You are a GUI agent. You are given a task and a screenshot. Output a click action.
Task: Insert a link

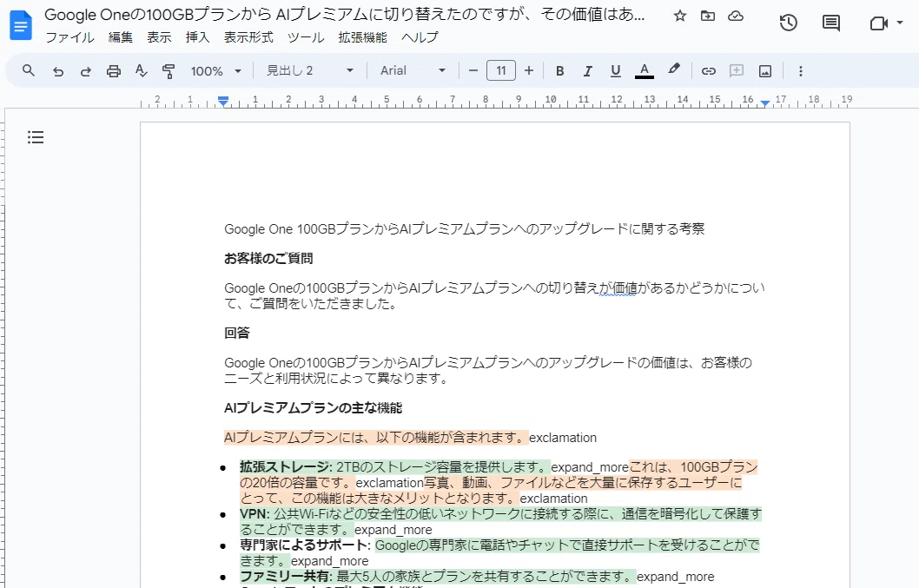pyautogui.click(x=709, y=71)
